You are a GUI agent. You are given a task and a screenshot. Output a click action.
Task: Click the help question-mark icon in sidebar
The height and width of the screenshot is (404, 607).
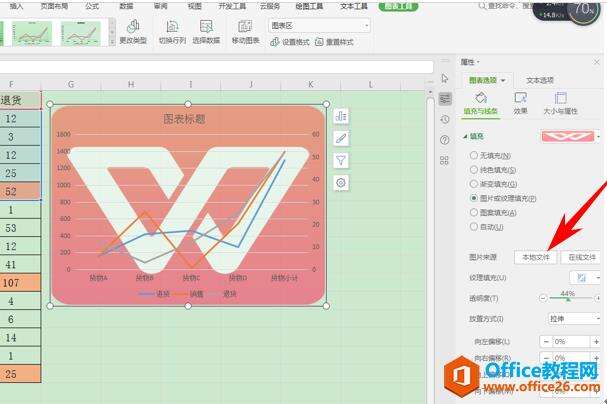pos(445,140)
